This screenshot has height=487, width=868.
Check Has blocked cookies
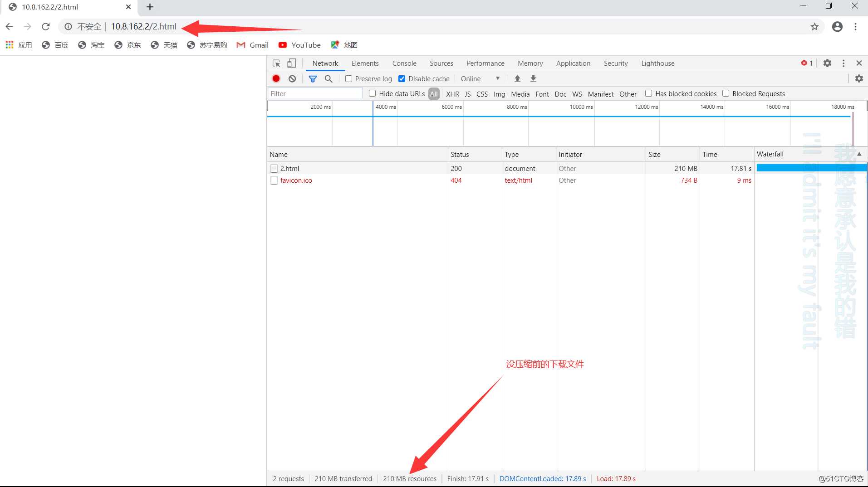click(x=648, y=93)
